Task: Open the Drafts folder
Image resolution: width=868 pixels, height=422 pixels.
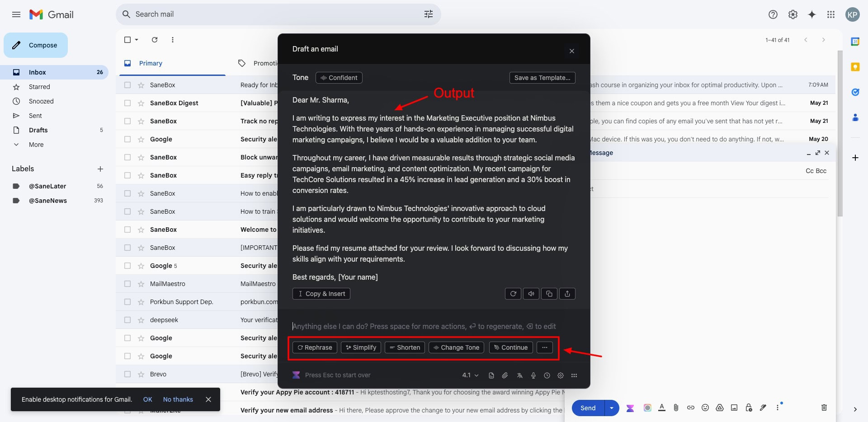Action: pos(38,130)
